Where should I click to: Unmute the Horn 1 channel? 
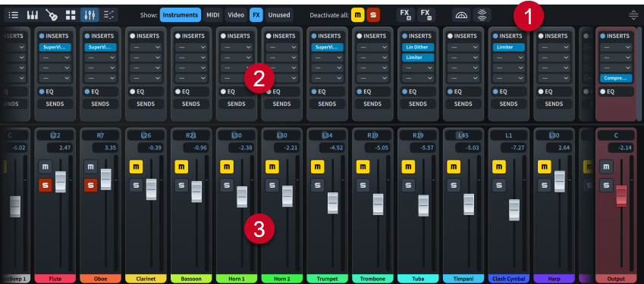pyautogui.click(x=227, y=167)
